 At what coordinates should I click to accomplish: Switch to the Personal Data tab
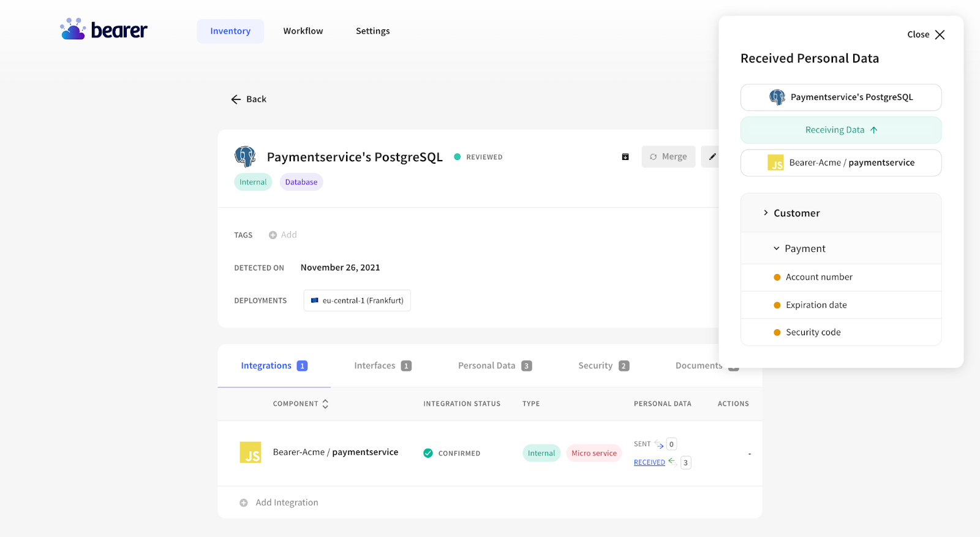[x=495, y=366]
